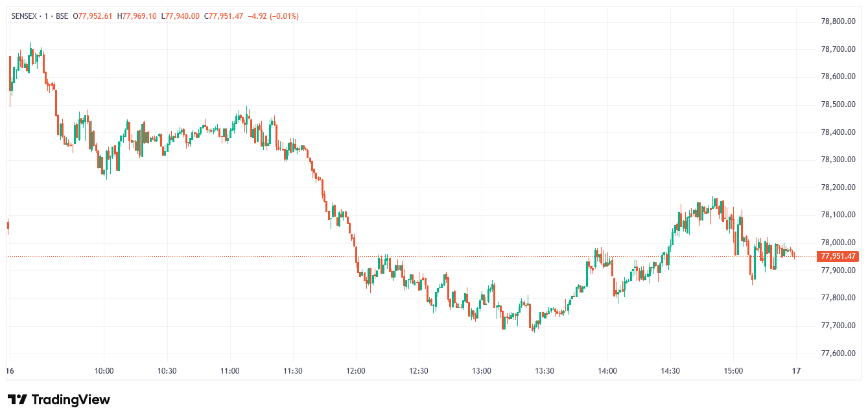Click the 10:00 time axis label
This screenshot has width=868, height=419.
point(104,371)
